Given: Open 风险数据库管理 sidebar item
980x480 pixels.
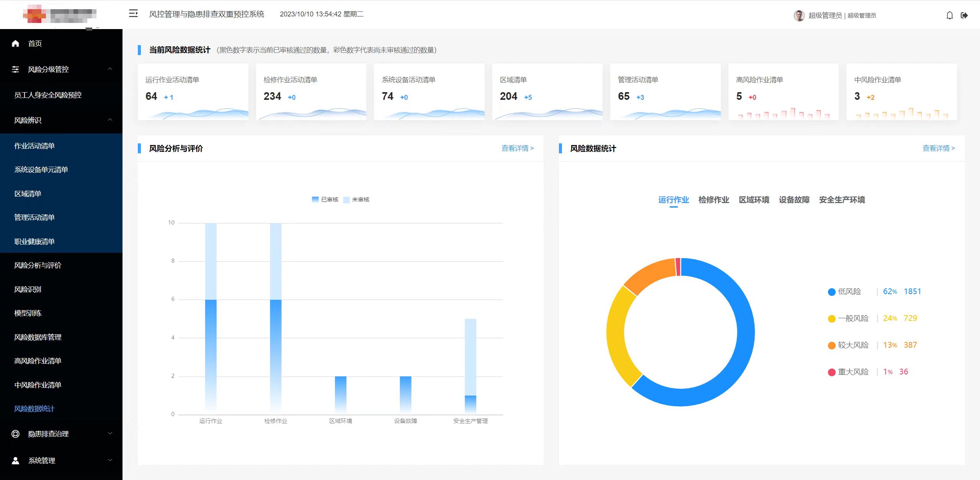Looking at the screenshot, I should coord(61,337).
